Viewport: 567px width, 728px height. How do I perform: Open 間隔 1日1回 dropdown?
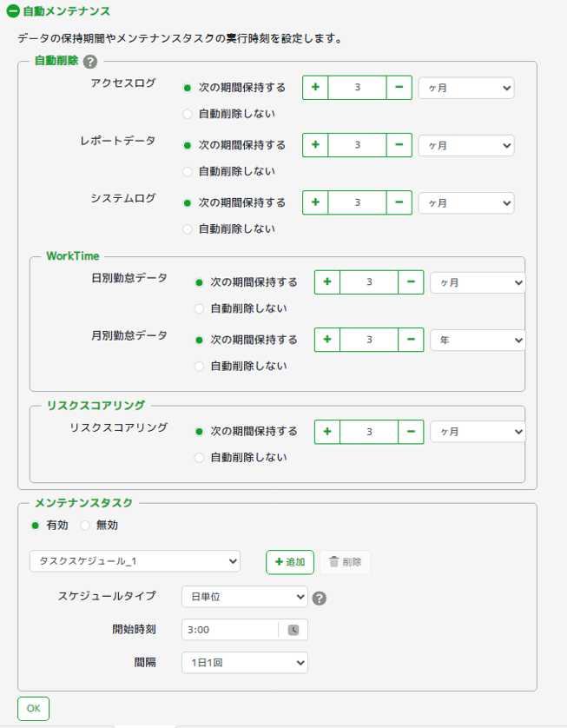coord(245,663)
